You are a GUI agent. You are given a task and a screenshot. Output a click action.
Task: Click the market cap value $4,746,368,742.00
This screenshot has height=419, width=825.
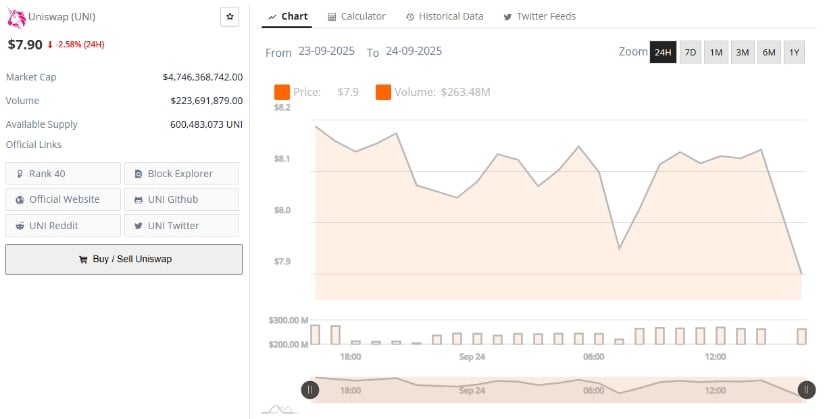(203, 77)
